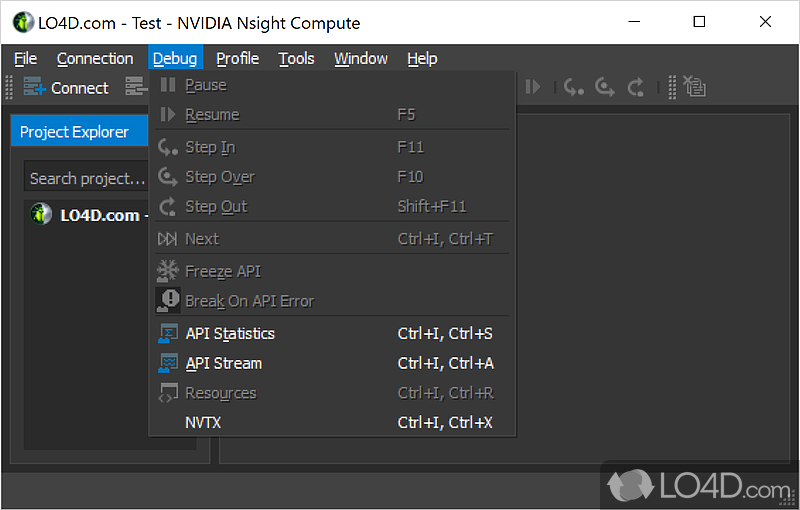
Task: Open API Statistics from the Debug menu
Action: [x=230, y=334]
